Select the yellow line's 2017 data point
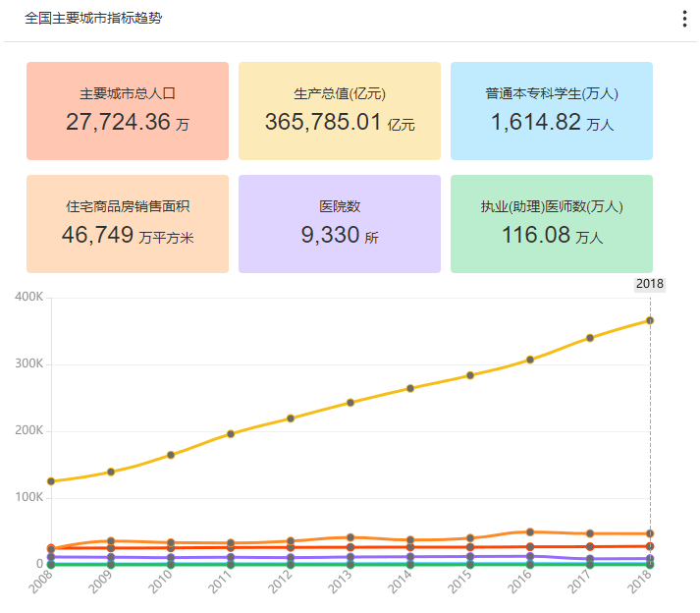This screenshot has width=700, height=613. coord(590,338)
